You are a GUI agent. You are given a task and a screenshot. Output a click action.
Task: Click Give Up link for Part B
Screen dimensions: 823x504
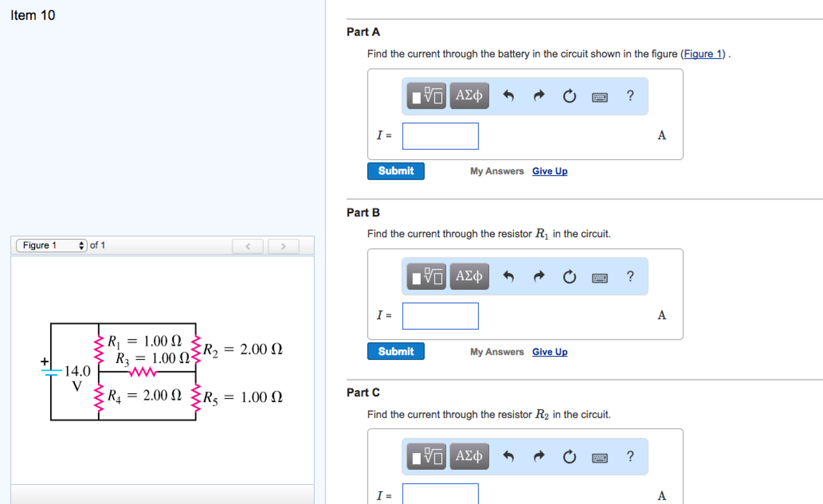[549, 352]
